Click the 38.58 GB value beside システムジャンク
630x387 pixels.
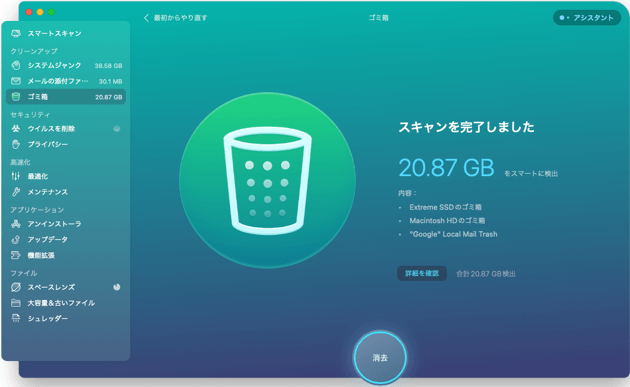click(x=108, y=66)
